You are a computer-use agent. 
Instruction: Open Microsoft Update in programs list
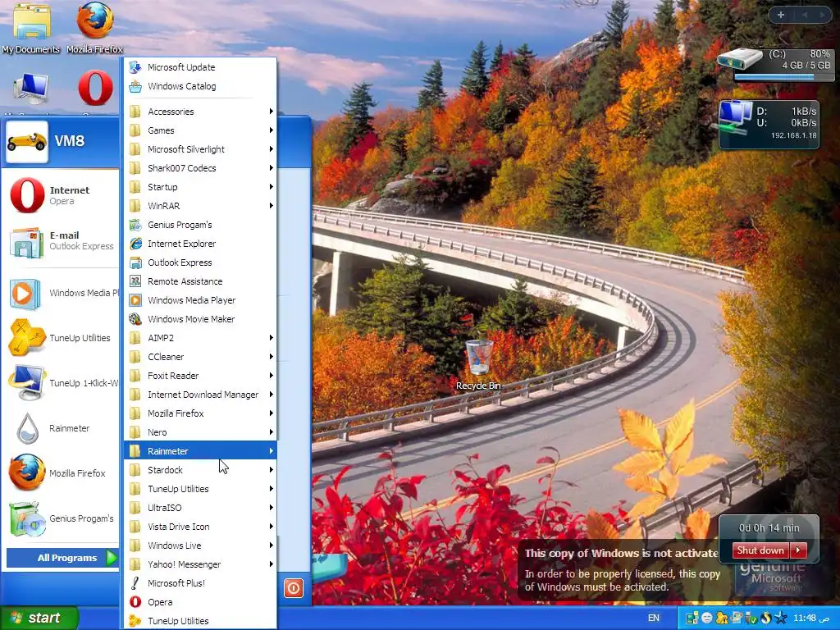point(200,67)
